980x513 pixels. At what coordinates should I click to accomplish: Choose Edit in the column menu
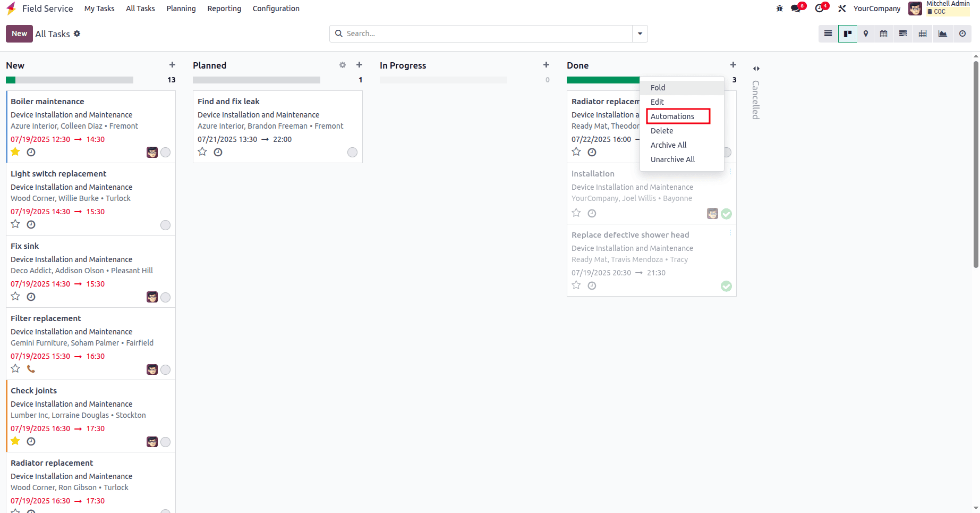pyautogui.click(x=682, y=102)
